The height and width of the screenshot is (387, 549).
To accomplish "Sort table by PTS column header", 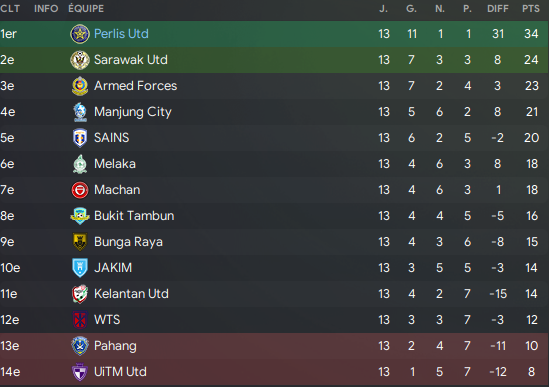I will (x=531, y=8).
